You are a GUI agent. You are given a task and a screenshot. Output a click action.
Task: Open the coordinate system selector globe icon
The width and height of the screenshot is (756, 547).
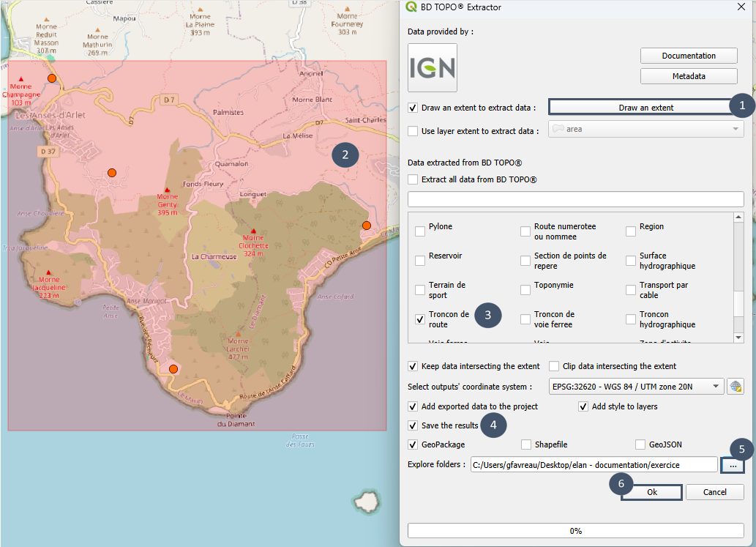pyautogui.click(x=736, y=387)
